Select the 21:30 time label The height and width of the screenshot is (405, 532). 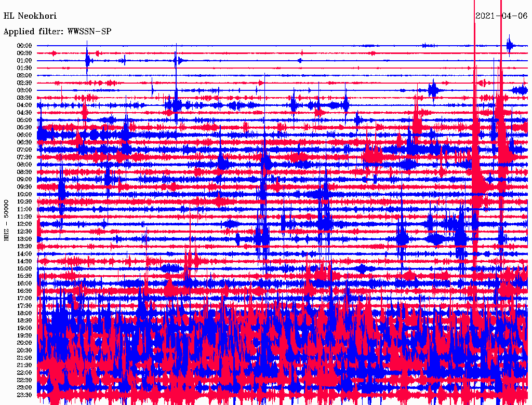tap(24, 366)
